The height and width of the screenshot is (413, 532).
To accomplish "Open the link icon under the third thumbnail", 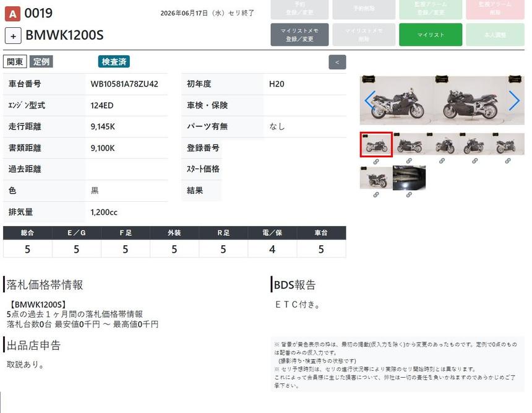I will 442,161.
